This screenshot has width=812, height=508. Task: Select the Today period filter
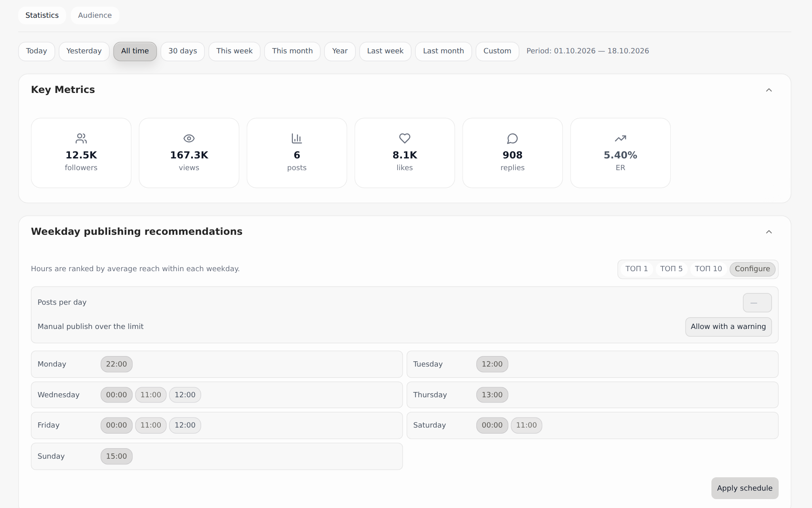36,51
